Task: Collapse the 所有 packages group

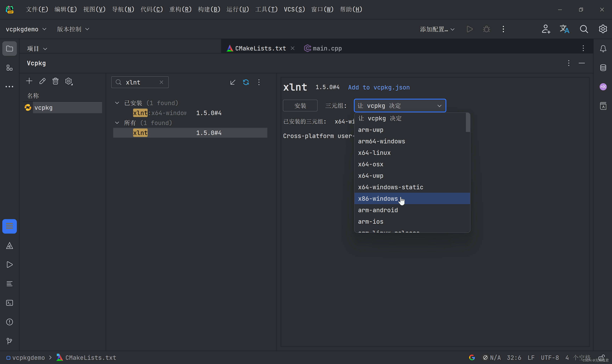Action: click(117, 123)
